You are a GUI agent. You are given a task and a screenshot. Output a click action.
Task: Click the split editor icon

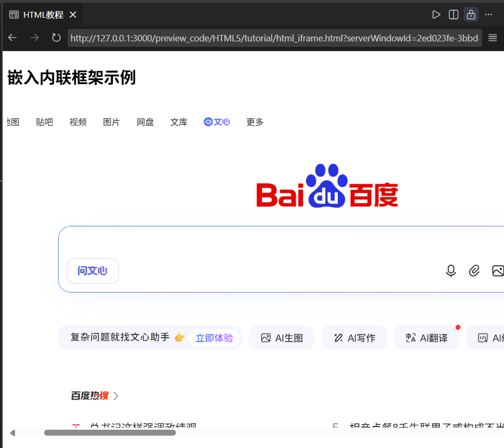(x=453, y=15)
